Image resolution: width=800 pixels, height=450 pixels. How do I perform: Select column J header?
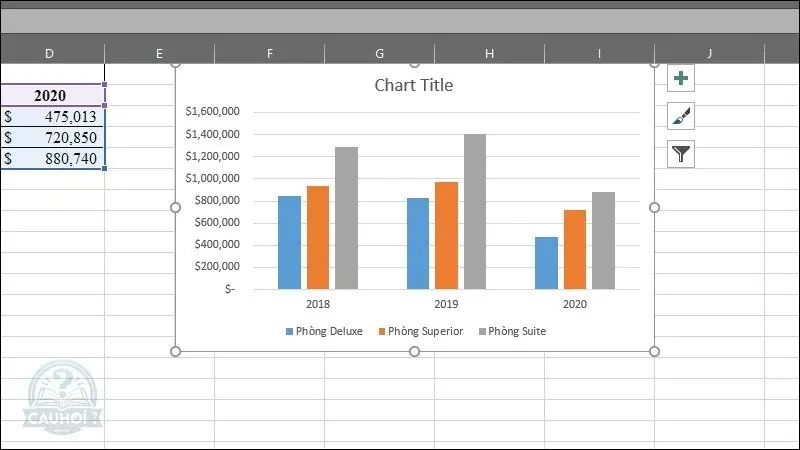click(x=710, y=54)
